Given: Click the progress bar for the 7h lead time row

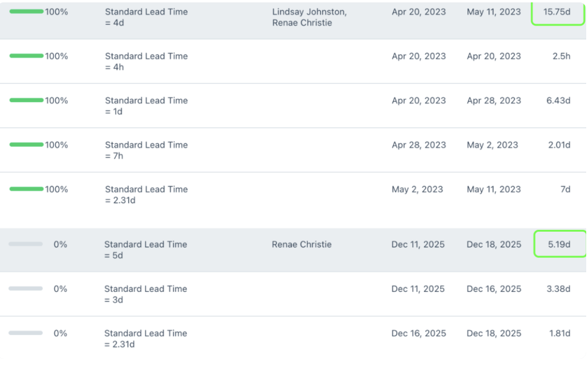Looking at the screenshot, I should click(27, 144).
